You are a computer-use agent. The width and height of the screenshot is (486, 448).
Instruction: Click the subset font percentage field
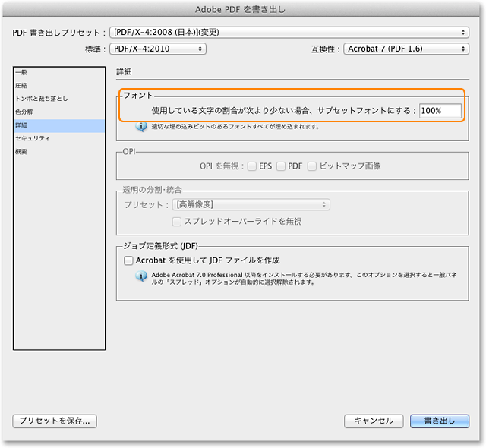coord(440,111)
